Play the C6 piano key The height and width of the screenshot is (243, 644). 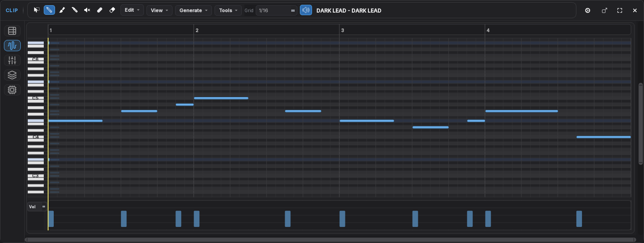[36, 59]
